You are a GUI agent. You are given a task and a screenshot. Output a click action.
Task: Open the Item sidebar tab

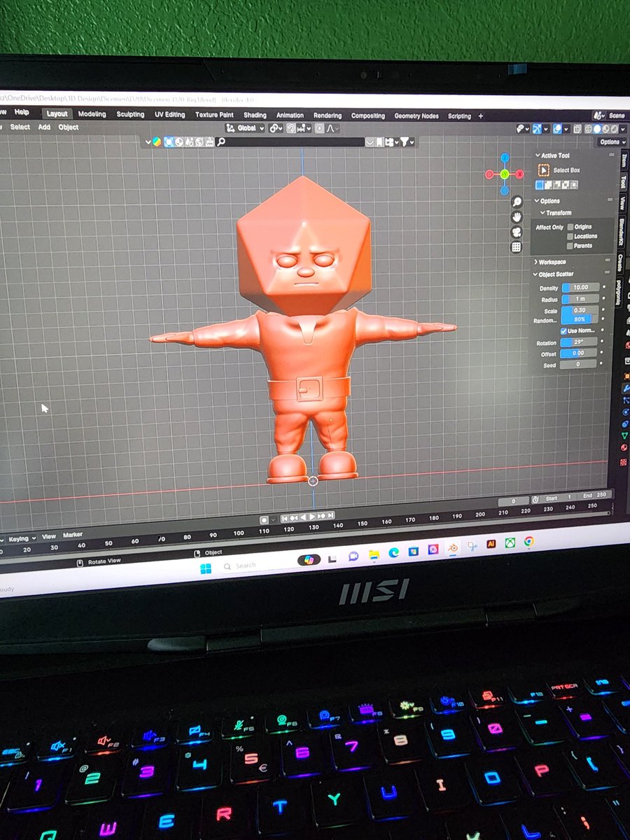[x=623, y=160]
